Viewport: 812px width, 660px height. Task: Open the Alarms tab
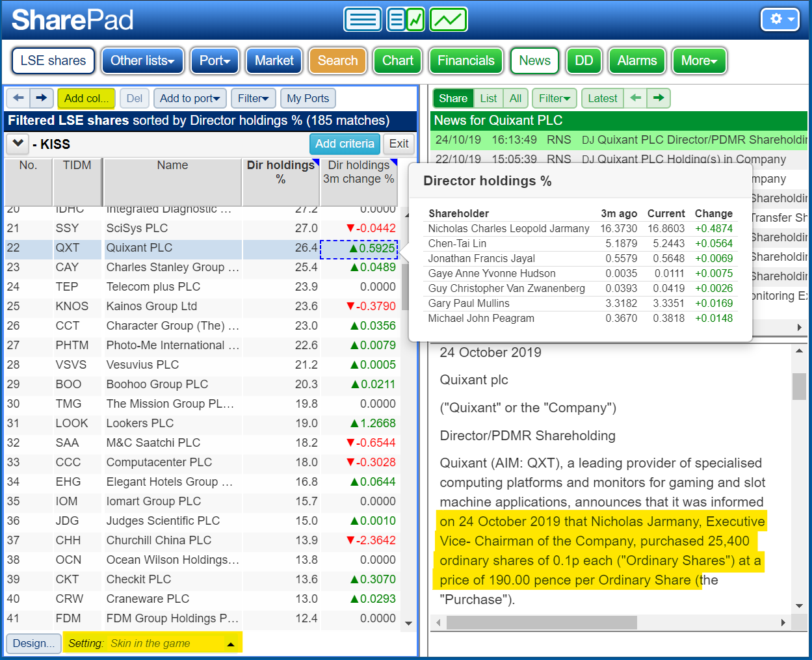(x=637, y=60)
